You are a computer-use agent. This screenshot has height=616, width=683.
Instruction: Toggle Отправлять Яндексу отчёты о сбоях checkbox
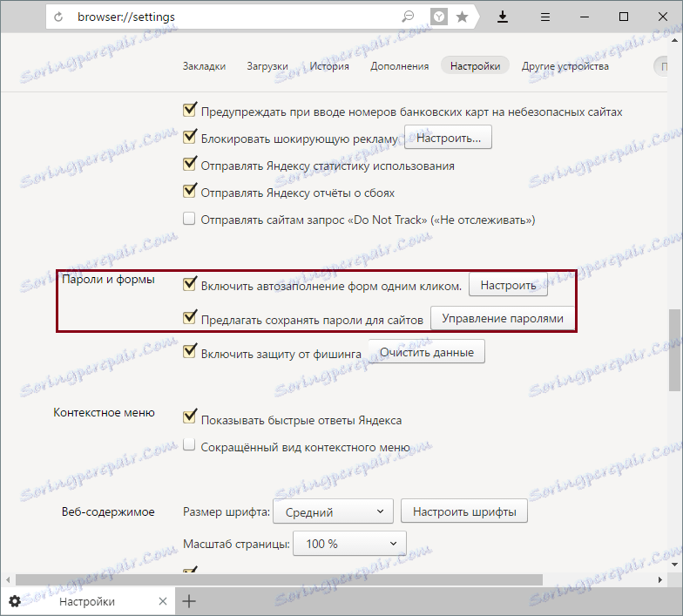tap(190, 191)
